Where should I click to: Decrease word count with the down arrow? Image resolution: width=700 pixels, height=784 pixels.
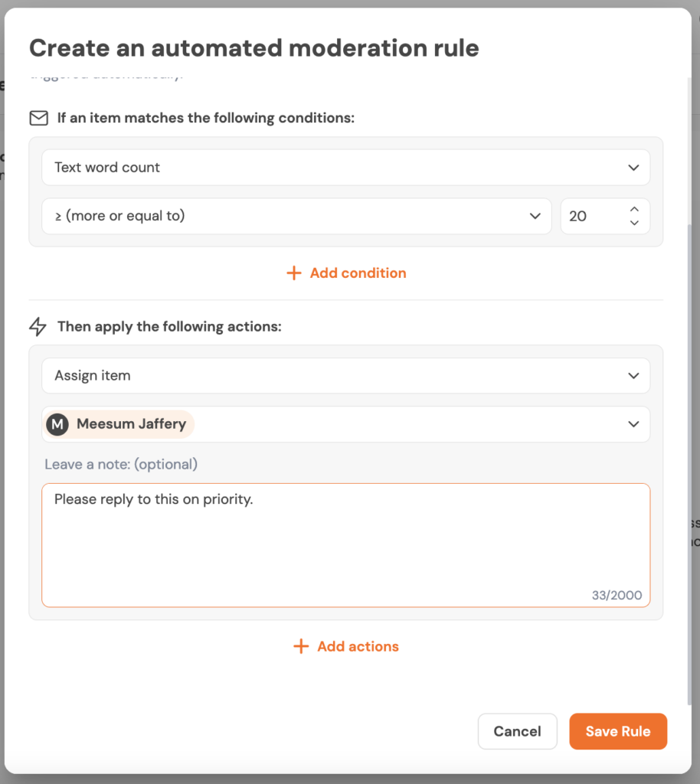[x=634, y=223]
